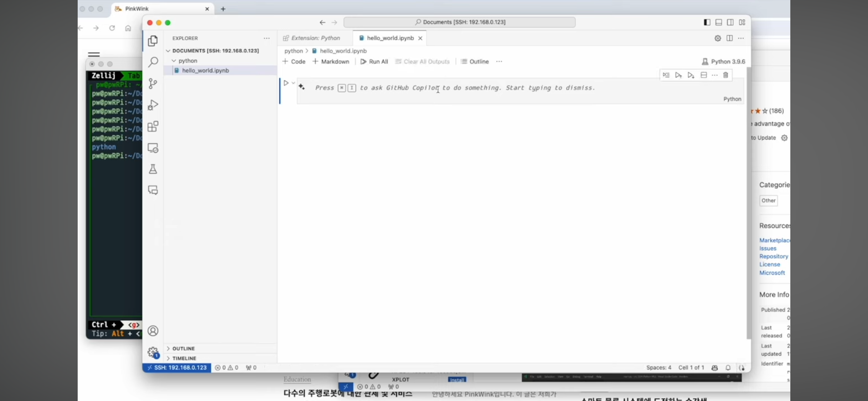Toggle the bottom panel layout button
The height and width of the screenshot is (401, 868).
coord(719,22)
